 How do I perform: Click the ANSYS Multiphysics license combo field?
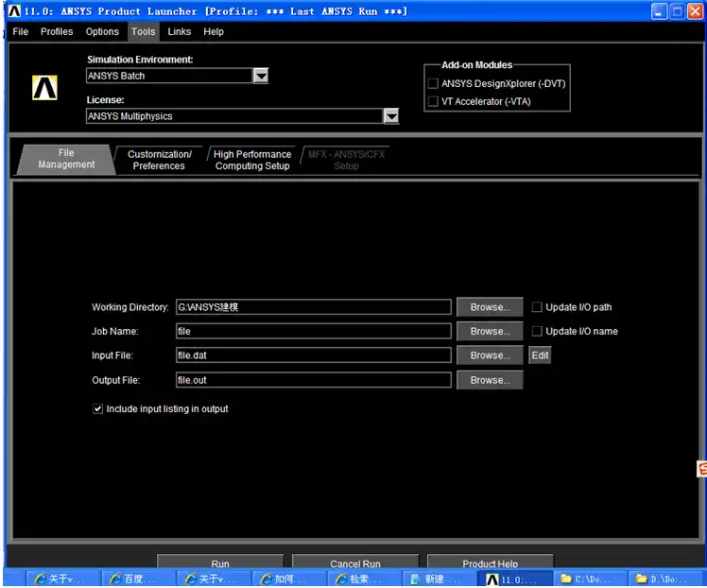234,116
